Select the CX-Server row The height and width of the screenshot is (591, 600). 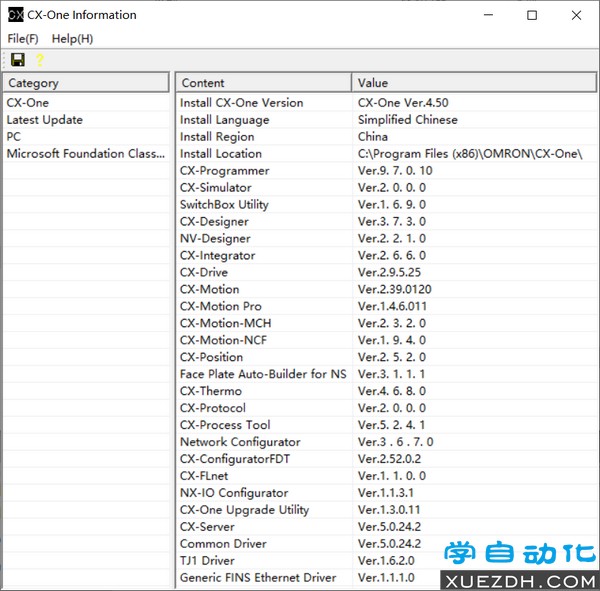tap(386, 527)
